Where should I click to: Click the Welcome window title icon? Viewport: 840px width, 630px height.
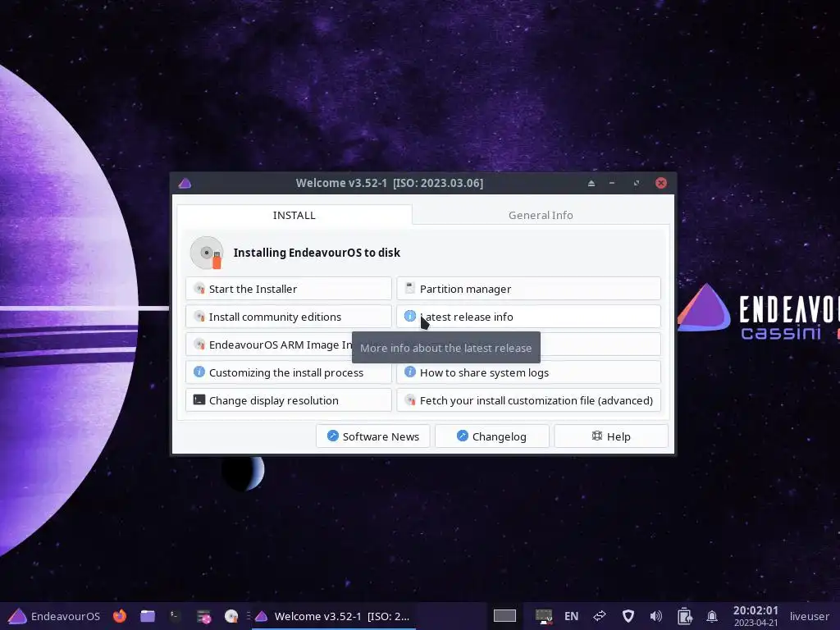[185, 183]
